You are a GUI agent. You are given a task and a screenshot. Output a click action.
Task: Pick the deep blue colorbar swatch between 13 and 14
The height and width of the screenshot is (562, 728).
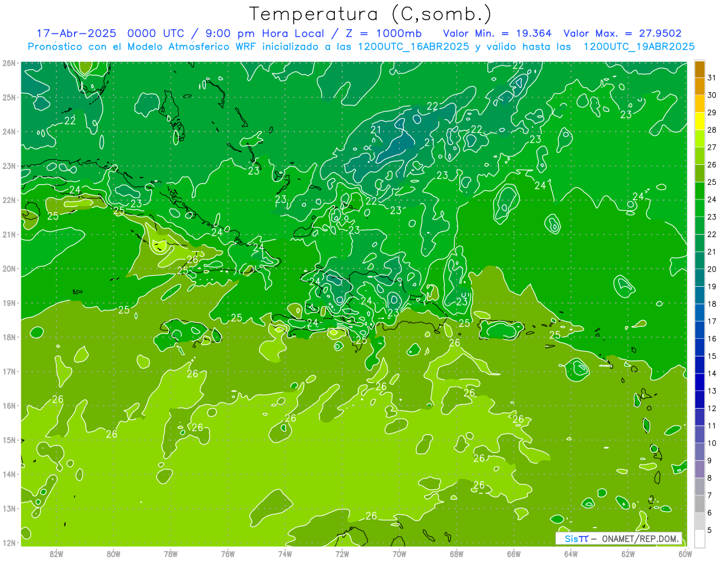tap(699, 382)
